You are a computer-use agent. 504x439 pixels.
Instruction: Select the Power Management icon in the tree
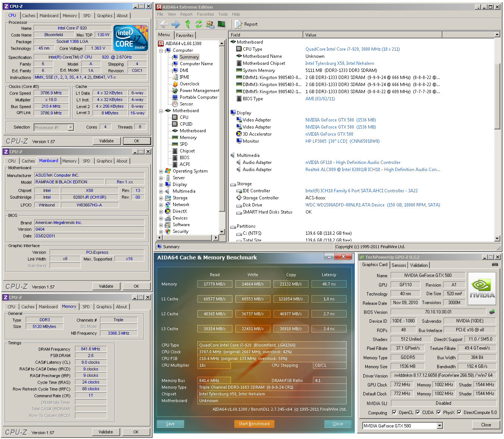(x=175, y=91)
